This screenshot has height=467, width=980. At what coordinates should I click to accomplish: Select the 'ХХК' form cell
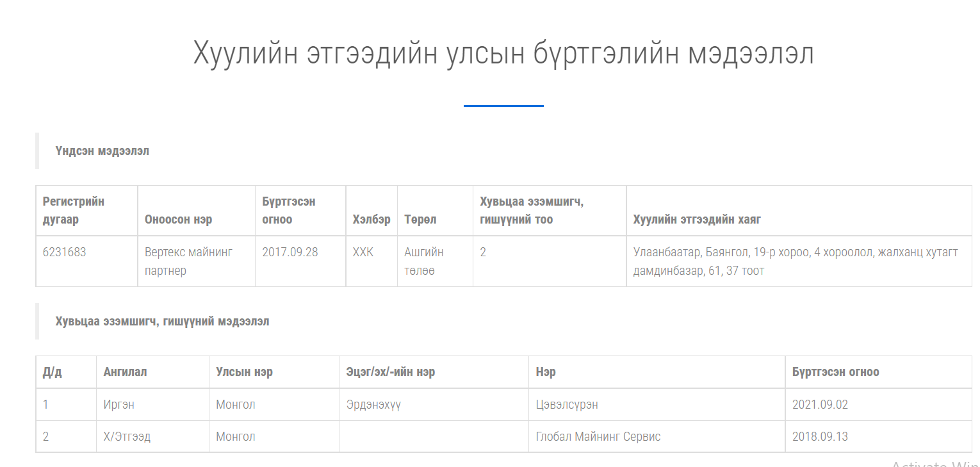click(363, 252)
